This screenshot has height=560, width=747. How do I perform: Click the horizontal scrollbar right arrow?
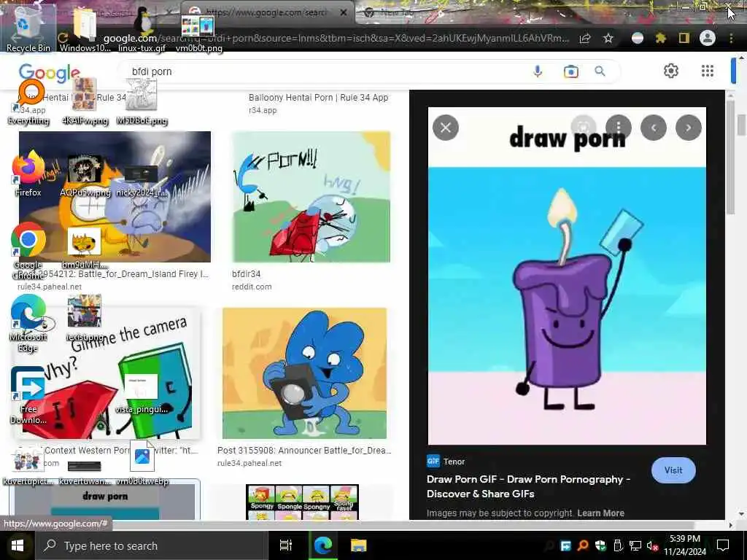click(731, 525)
